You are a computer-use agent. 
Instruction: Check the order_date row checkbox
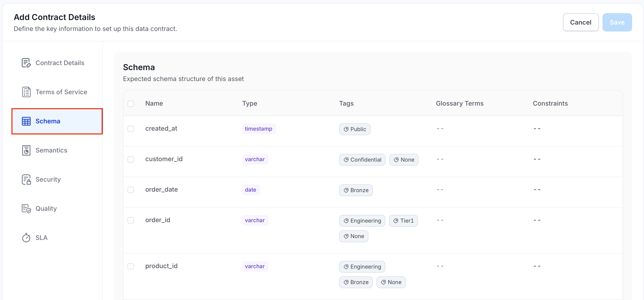[x=130, y=190]
